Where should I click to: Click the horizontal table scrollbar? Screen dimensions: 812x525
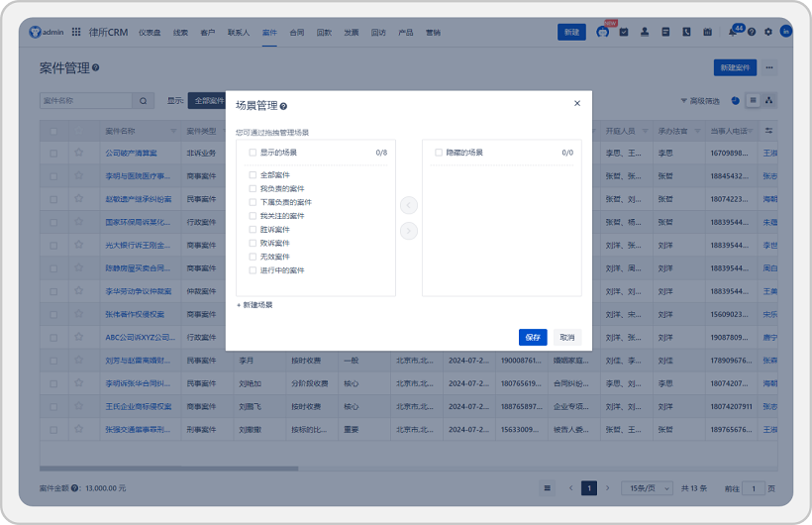coord(168,469)
